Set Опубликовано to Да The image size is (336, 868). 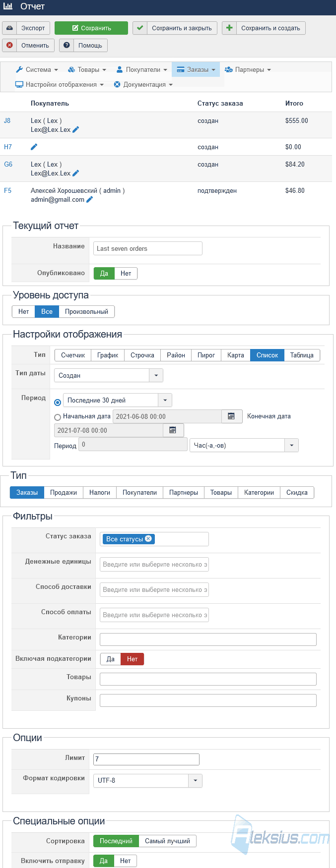pos(104,273)
